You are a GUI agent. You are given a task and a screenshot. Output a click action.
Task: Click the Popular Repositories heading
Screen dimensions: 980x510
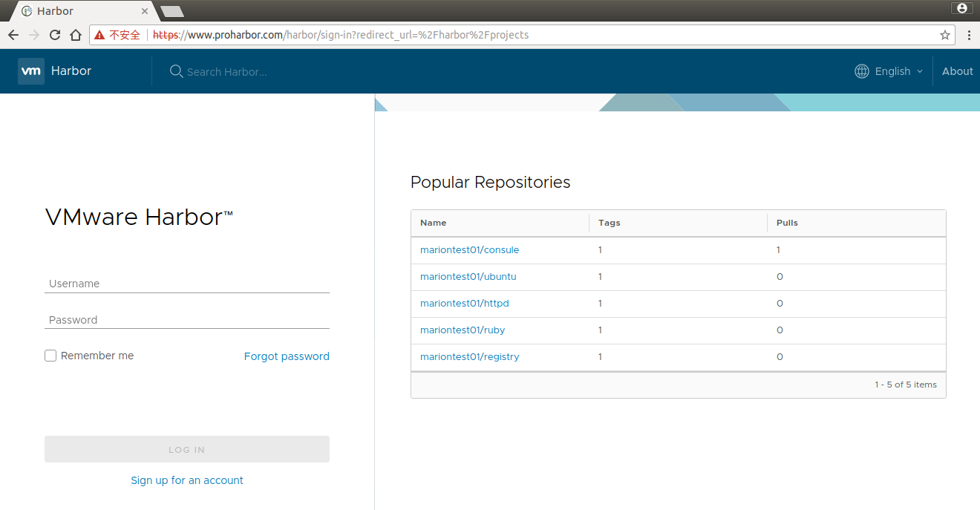pyautogui.click(x=490, y=182)
